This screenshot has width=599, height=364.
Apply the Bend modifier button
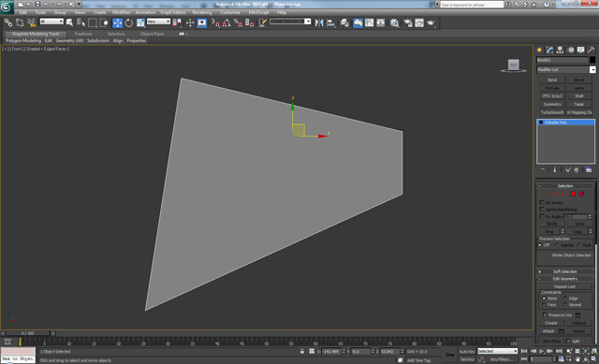point(552,80)
